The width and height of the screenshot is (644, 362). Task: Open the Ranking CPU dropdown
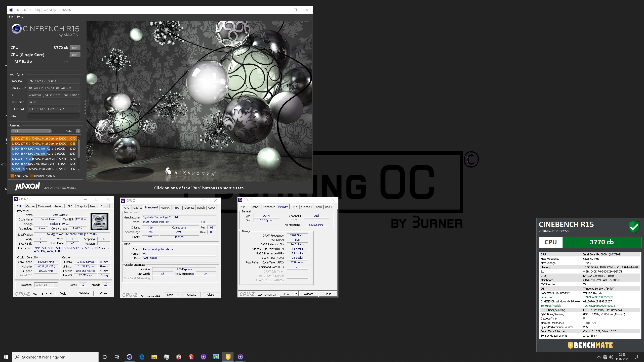(x=31, y=131)
